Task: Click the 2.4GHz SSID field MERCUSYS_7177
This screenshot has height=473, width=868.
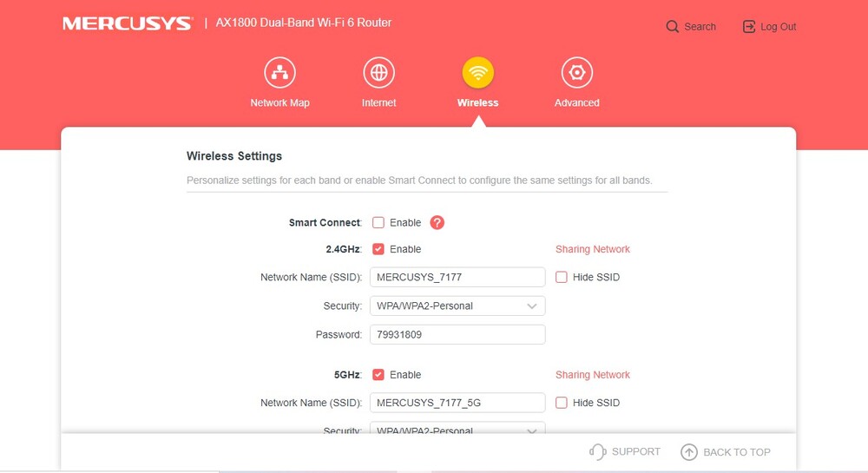Action: point(457,277)
